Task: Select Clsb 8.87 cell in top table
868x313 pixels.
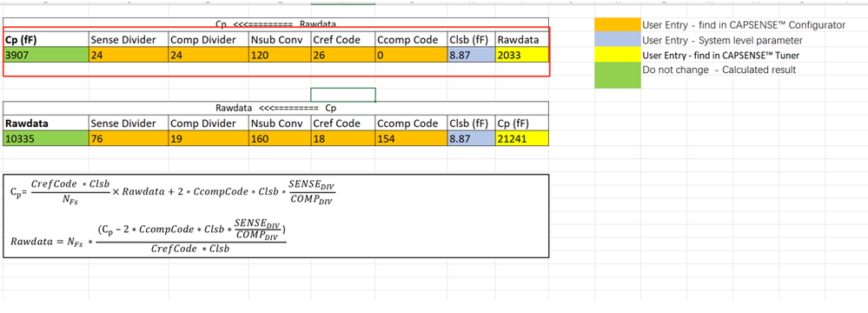Action: pyautogui.click(x=472, y=55)
